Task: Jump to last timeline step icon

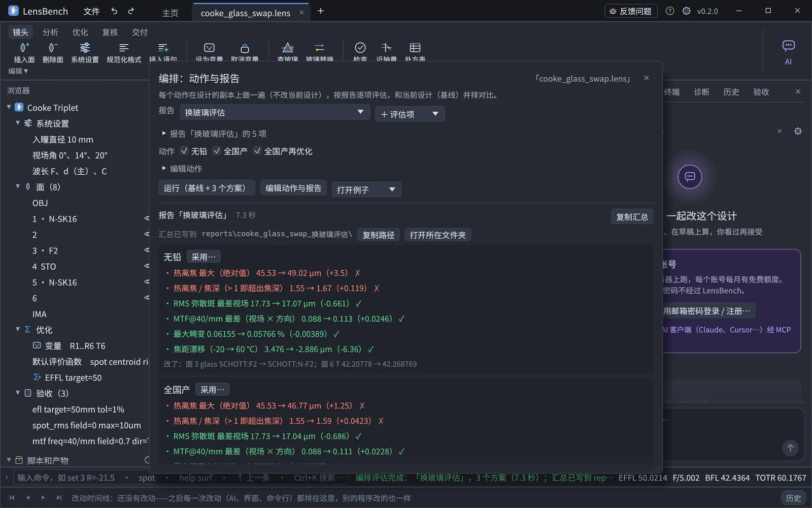Action: [59, 498]
